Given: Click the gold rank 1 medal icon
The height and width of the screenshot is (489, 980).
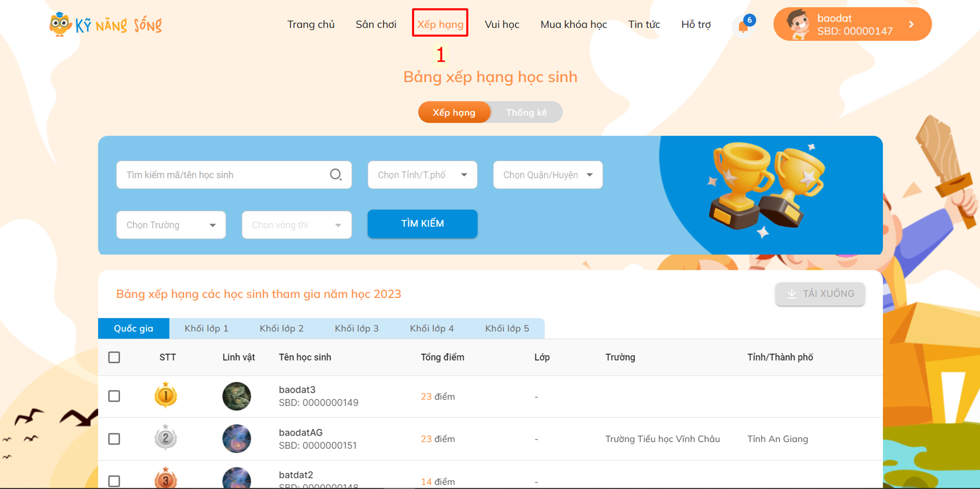Looking at the screenshot, I should [166, 395].
